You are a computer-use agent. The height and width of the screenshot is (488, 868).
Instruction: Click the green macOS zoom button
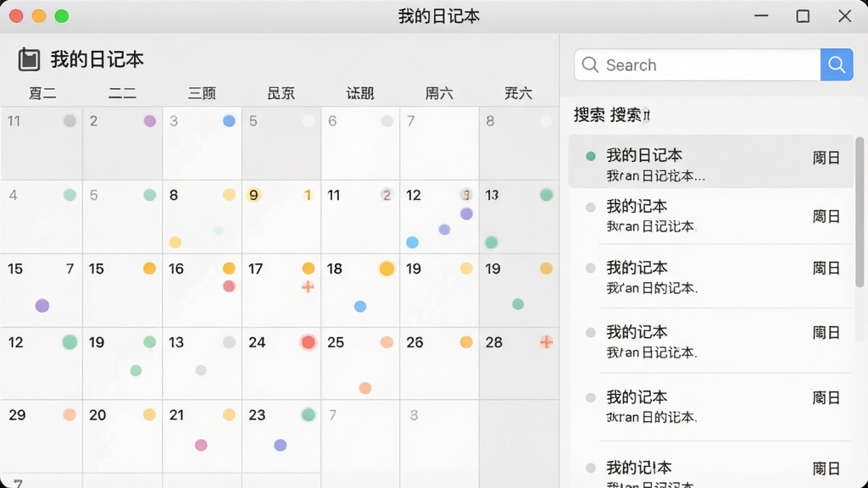(x=61, y=16)
